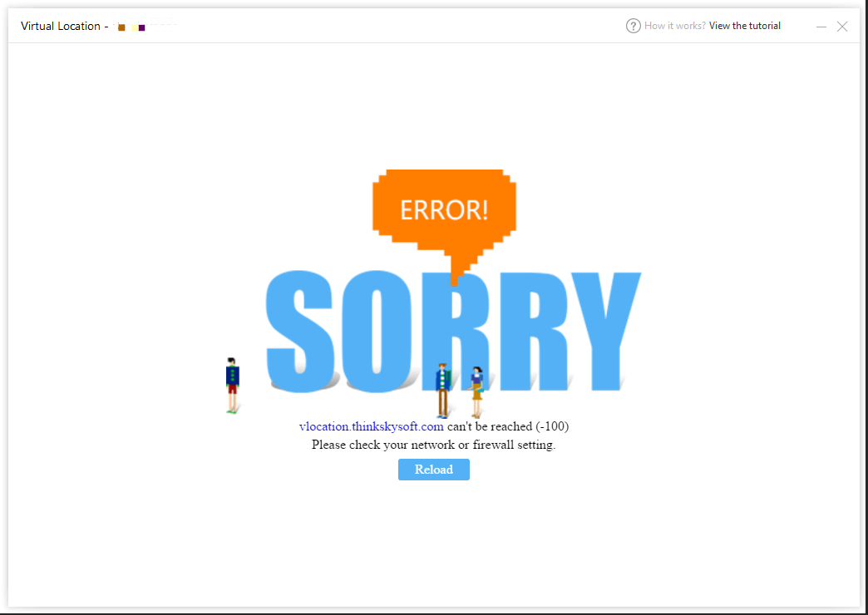Click the question mark help icon
This screenshot has width=868, height=615.
click(x=634, y=26)
